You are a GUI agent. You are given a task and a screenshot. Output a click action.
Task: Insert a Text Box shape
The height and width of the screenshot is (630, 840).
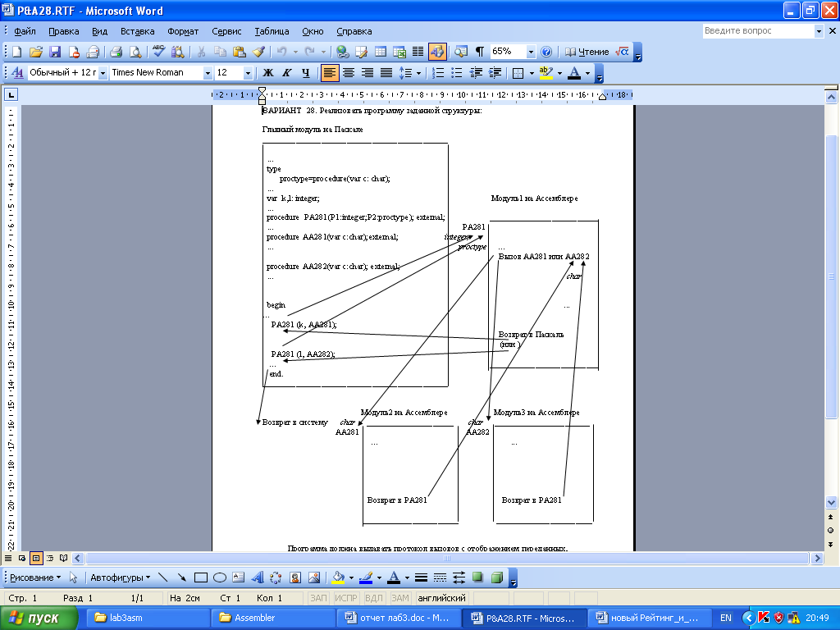click(239, 577)
